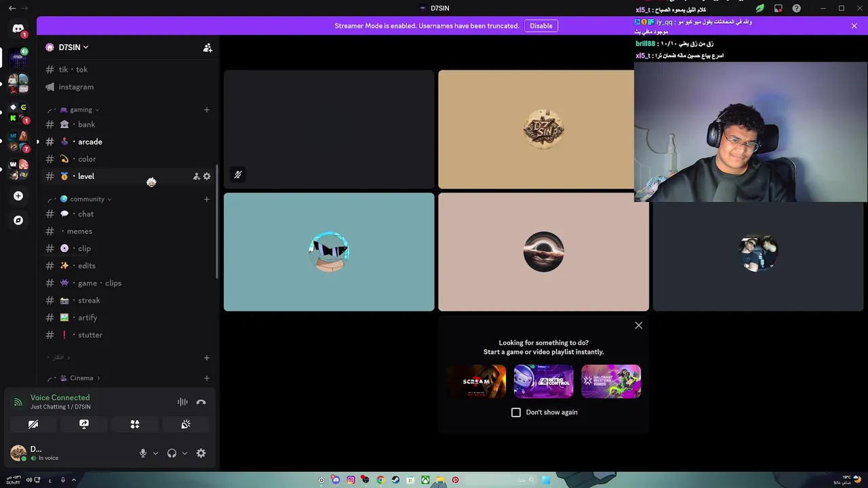Share your screen button
This screenshot has height=488, width=868.
point(84,424)
